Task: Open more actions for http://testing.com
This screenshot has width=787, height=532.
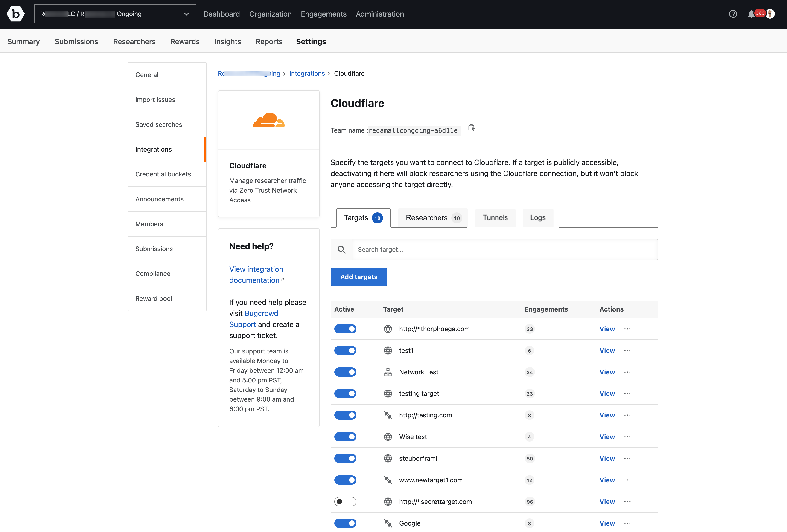Action: click(x=627, y=415)
